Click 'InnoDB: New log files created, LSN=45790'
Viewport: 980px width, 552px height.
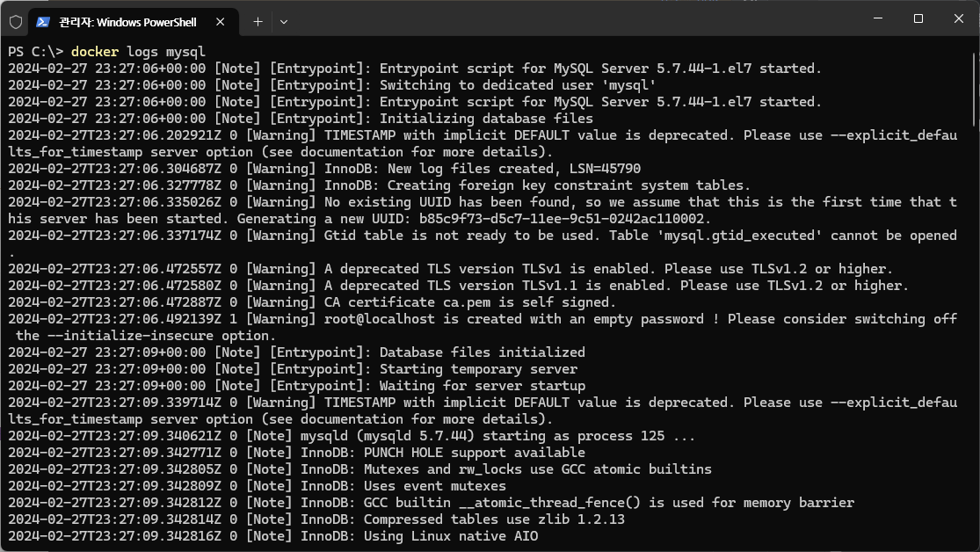tap(482, 169)
